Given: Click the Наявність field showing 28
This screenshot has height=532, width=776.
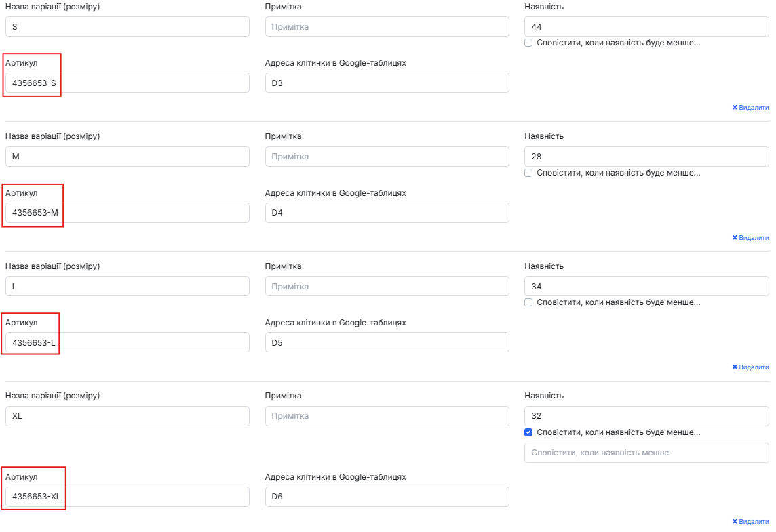Looking at the screenshot, I should 646,157.
